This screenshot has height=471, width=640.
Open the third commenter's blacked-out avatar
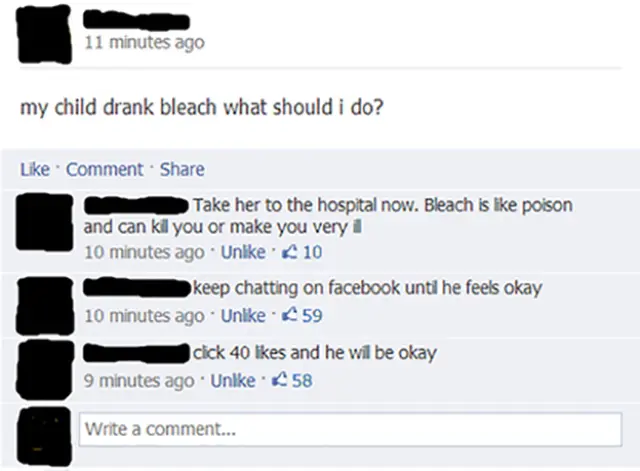click(45, 369)
